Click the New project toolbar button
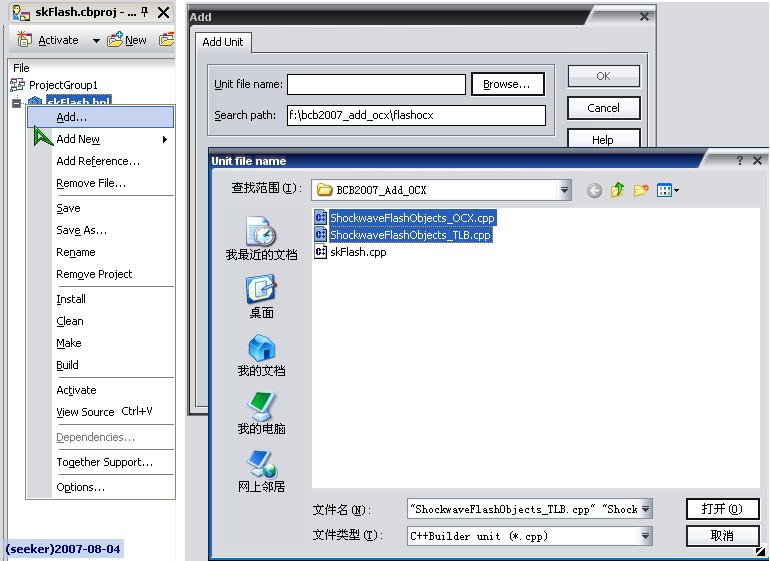This screenshot has height=561, width=770. coord(127,40)
